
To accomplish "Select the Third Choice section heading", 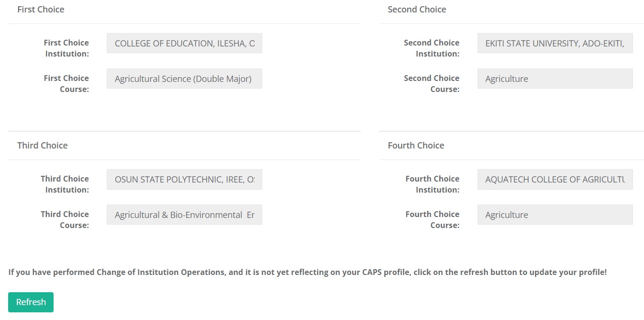I will pos(43,146).
